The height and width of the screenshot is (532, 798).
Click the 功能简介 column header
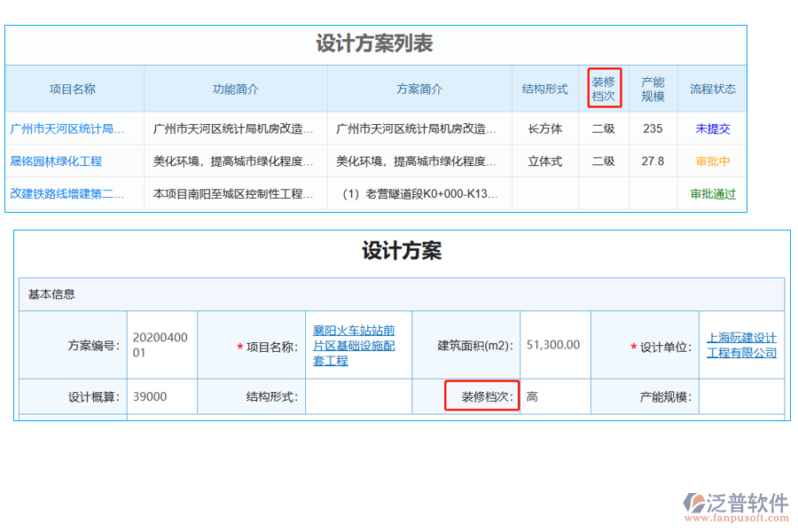pyautogui.click(x=235, y=88)
